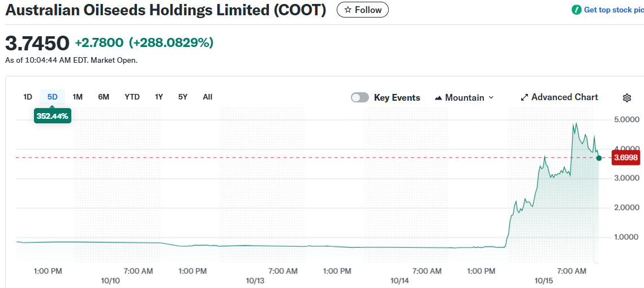Expand the Mountain chart style dropdown

coord(464,97)
